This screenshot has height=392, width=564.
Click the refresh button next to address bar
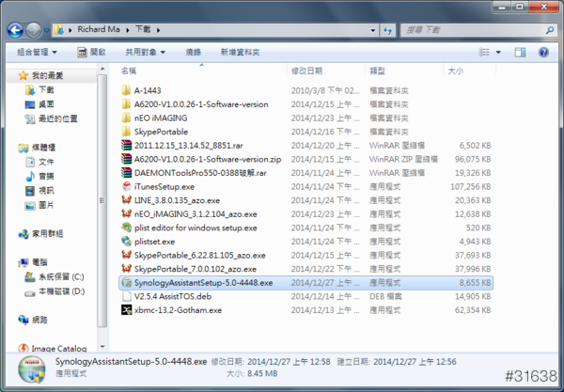[x=387, y=31]
